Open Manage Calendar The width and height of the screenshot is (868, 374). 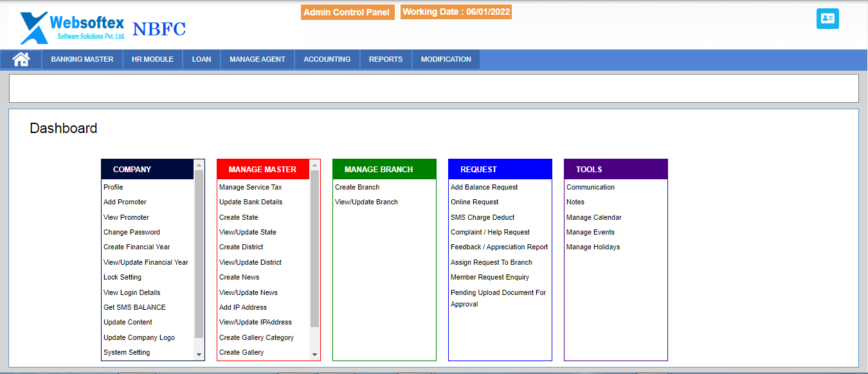tap(594, 217)
